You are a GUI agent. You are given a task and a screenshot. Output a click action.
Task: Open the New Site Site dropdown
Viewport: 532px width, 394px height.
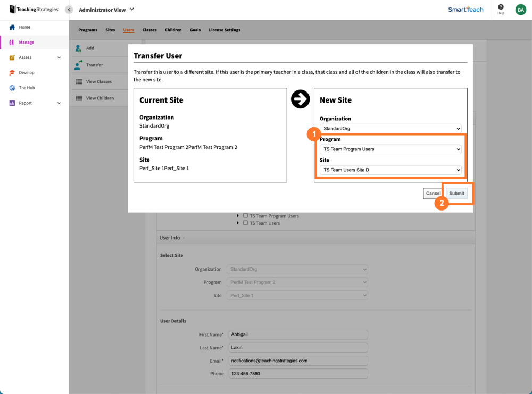point(390,170)
